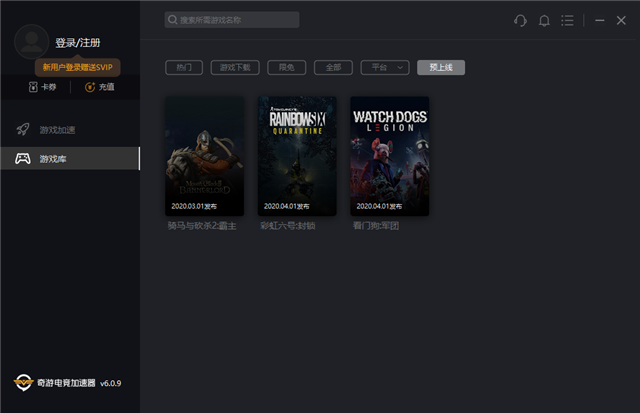Click the user avatar icon
Image resolution: width=640 pixels, height=413 pixels.
32,41
